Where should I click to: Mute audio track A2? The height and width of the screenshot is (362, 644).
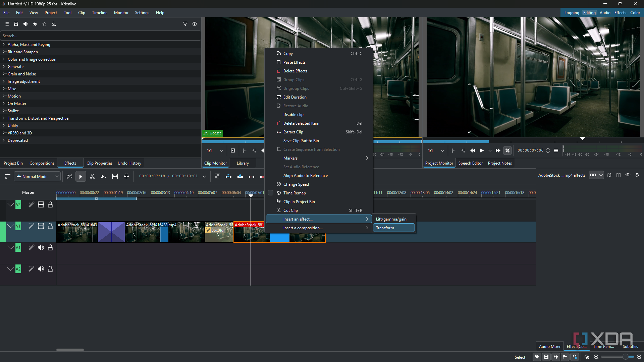tap(41, 269)
